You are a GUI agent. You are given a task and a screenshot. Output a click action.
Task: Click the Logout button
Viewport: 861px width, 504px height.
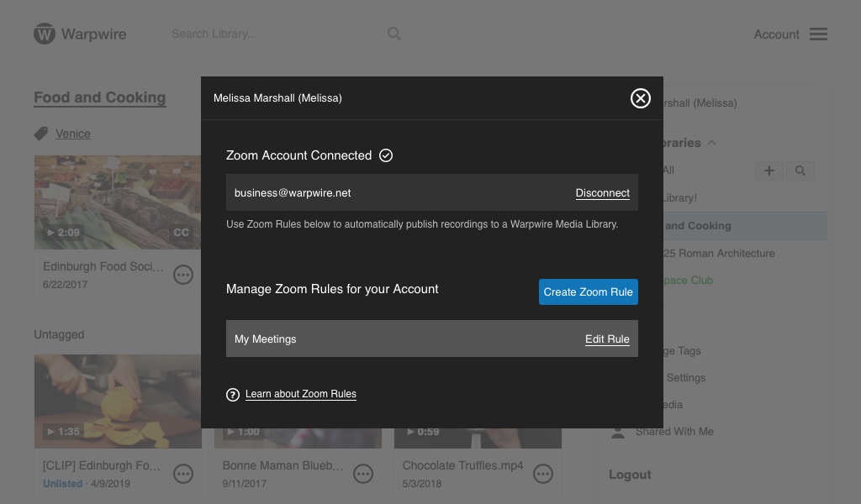click(630, 475)
